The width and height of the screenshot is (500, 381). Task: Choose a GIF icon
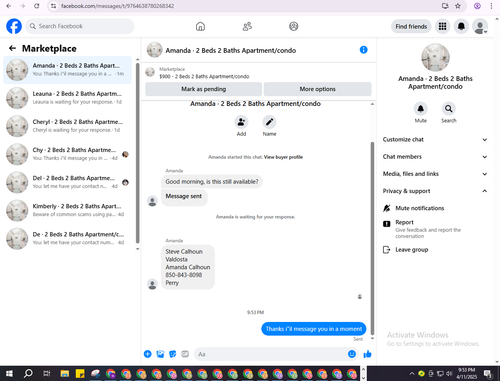(x=185, y=354)
